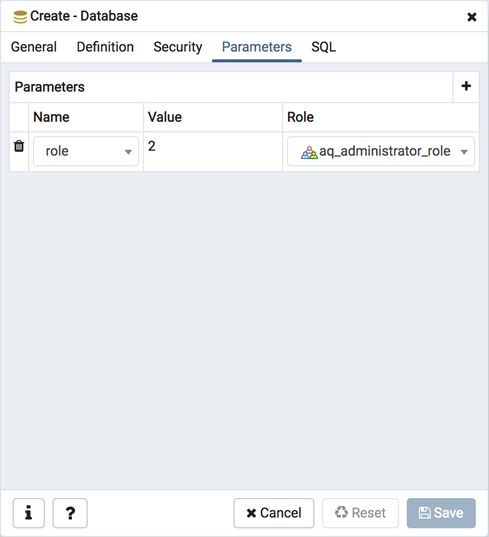Click the Parameters section heading
The width and height of the screenshot is (489, 537).
pos(50,87)
